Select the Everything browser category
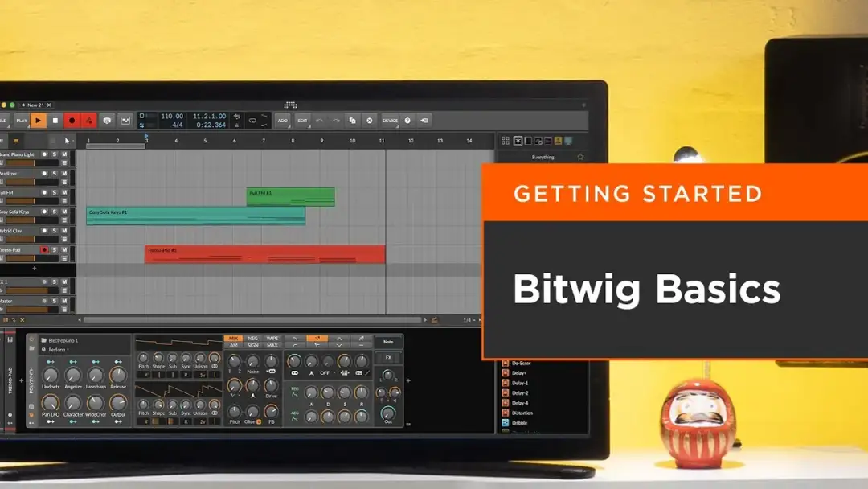The image size is (868, 489). [543, 157]
